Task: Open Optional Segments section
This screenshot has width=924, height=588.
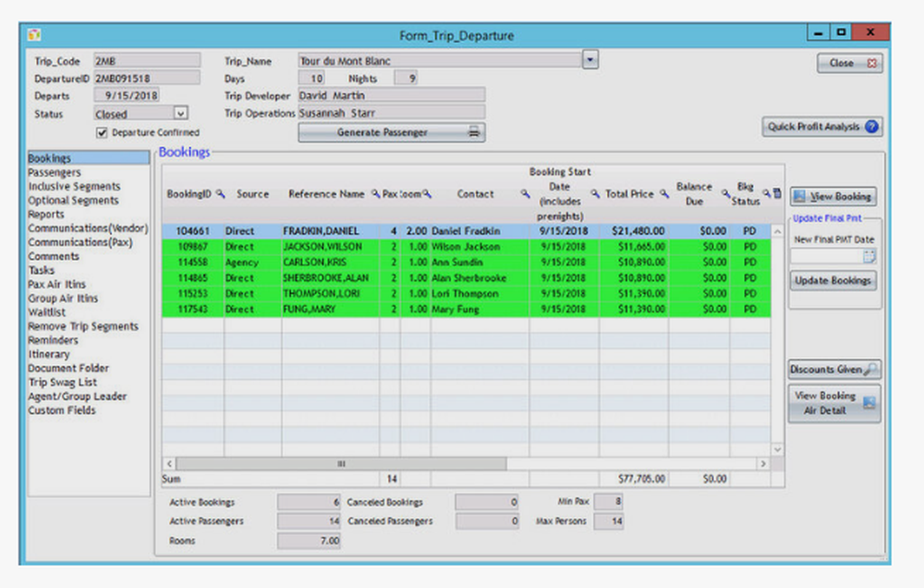Action: click(x=73, y=201)
